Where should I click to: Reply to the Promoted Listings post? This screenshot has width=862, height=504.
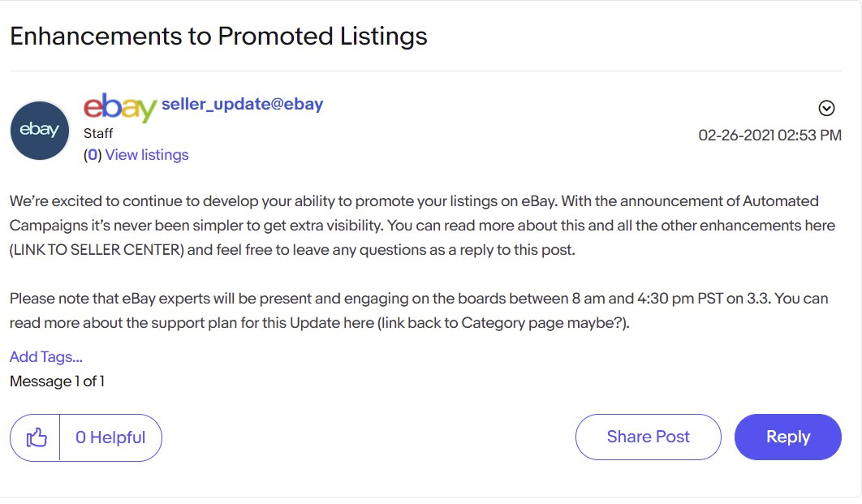point(788,437)
